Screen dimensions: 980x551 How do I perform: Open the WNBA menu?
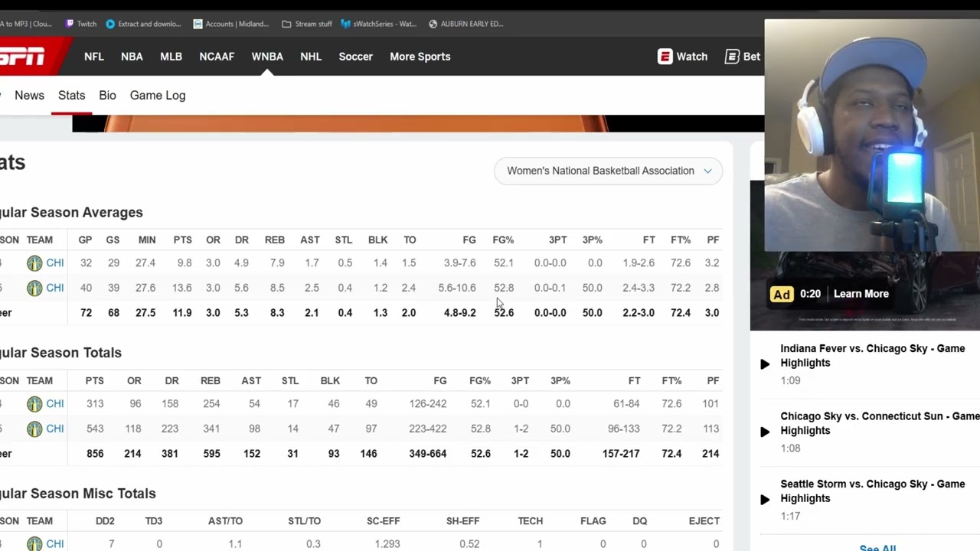coord(267,57)
